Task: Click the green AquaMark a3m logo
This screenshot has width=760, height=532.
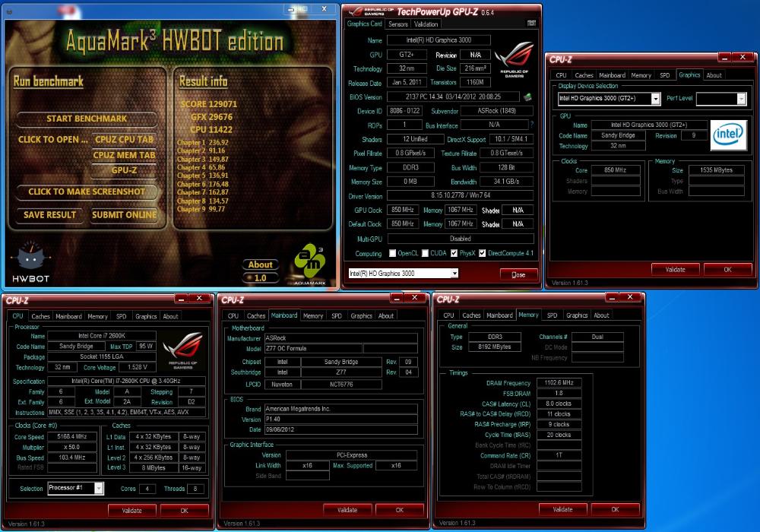Action: tap(310, 264)
